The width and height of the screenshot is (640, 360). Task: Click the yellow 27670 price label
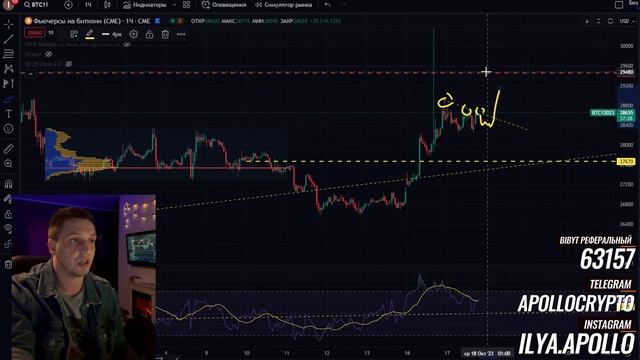click(626, 162)
